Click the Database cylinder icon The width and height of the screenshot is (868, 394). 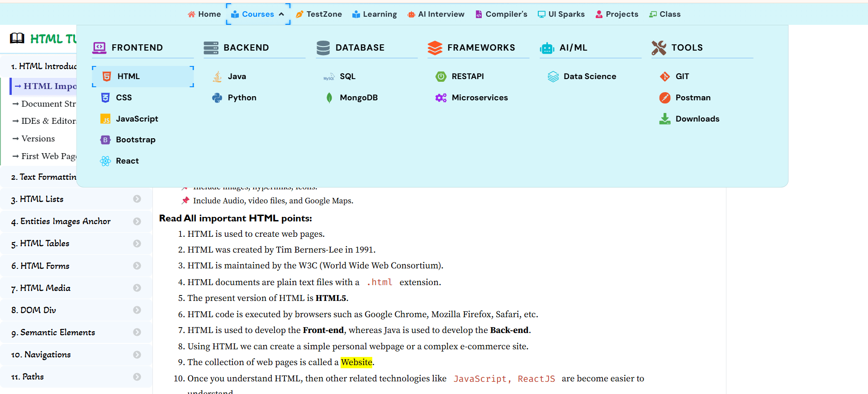click(323, 47)
